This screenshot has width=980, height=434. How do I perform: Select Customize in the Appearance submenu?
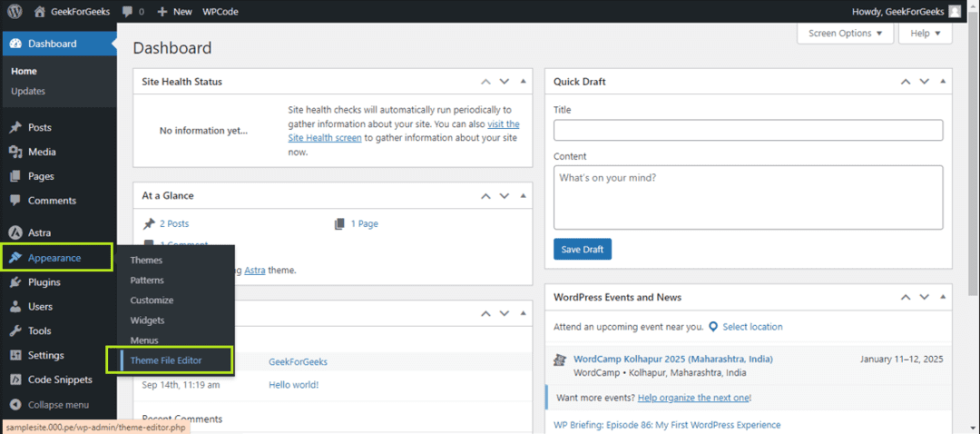(x=152, y=301)
